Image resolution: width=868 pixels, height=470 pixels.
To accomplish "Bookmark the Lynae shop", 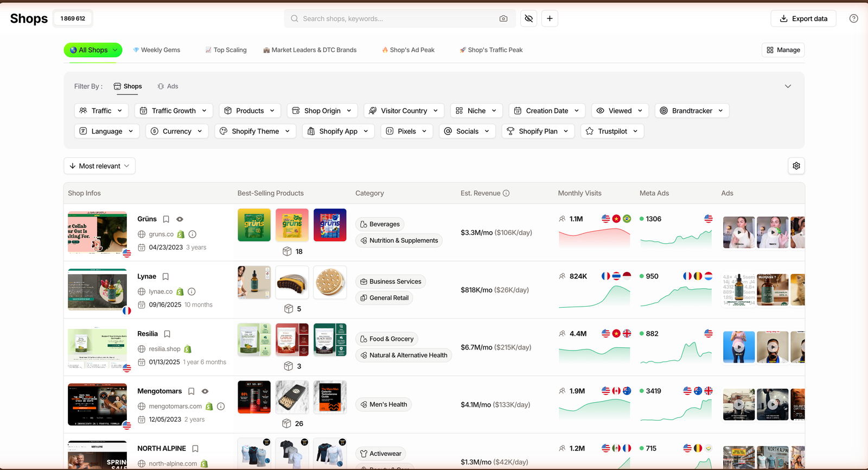I will 165,277.
